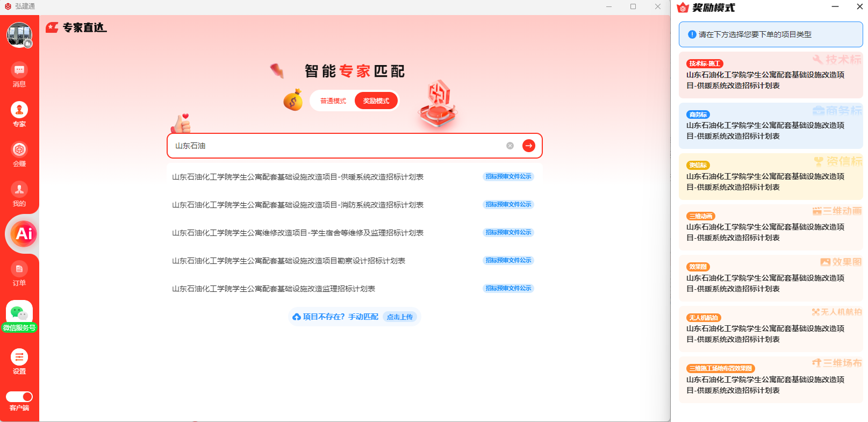Screen dimensions: 868x422
Task: Clear the search box with the X icon
Action: (510, 146)
